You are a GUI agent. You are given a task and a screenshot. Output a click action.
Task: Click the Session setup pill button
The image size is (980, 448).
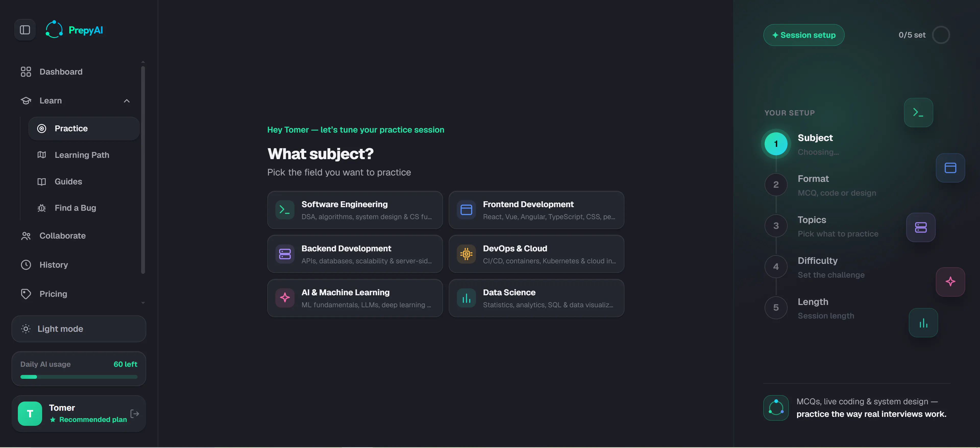coord(804,35)
